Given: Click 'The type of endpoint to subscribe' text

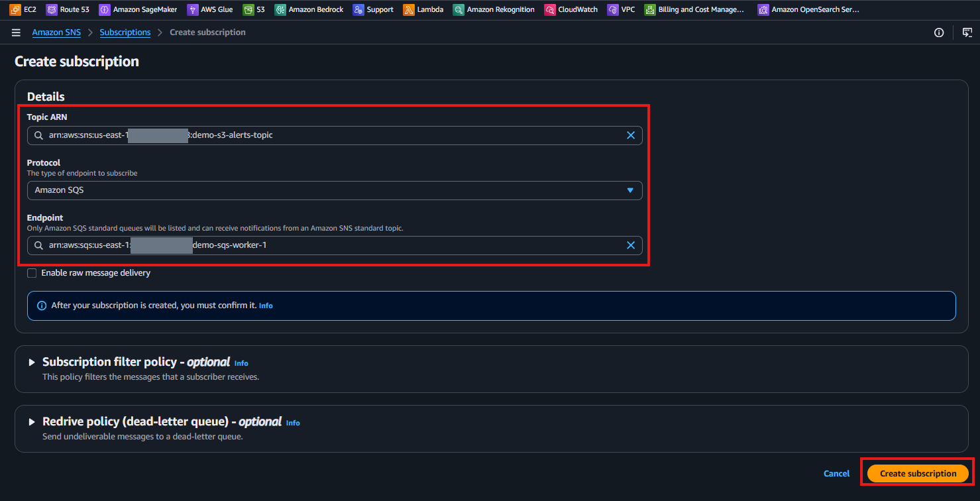Looking at the screenshot, I should (82, 173).
